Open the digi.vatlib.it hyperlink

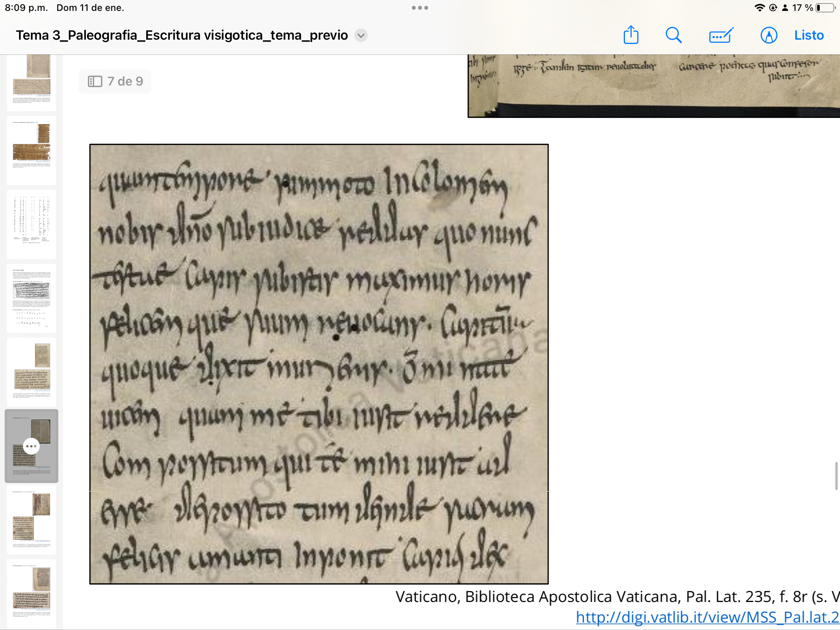tap(707, 617)
